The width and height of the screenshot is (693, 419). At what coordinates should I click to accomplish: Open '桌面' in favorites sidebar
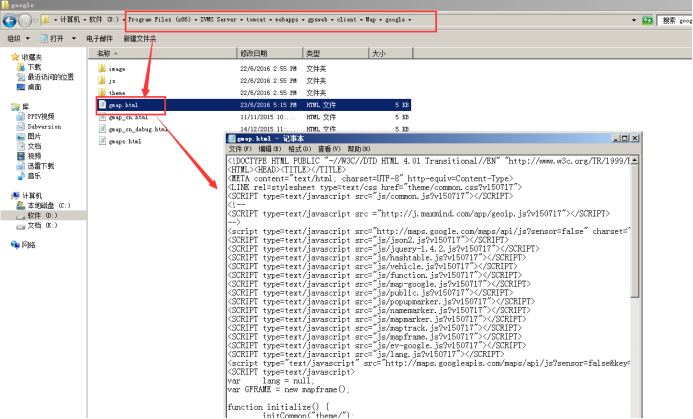29,87
